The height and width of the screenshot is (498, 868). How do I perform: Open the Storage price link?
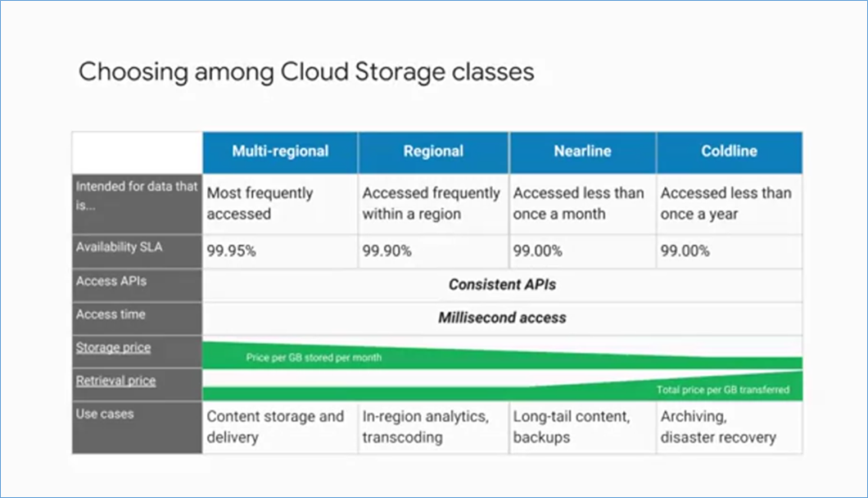pos(113,347)
